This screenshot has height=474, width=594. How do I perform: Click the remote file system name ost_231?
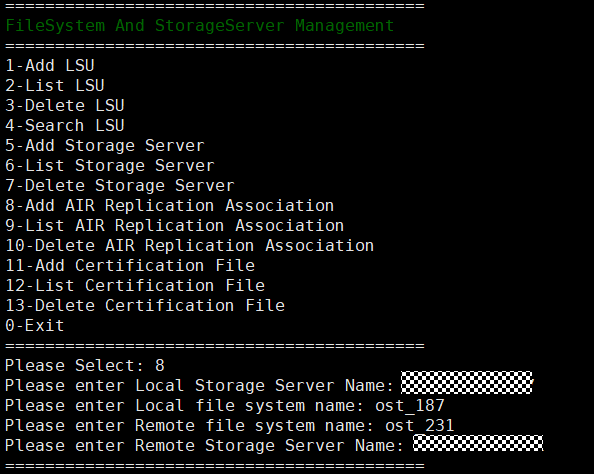419,426
